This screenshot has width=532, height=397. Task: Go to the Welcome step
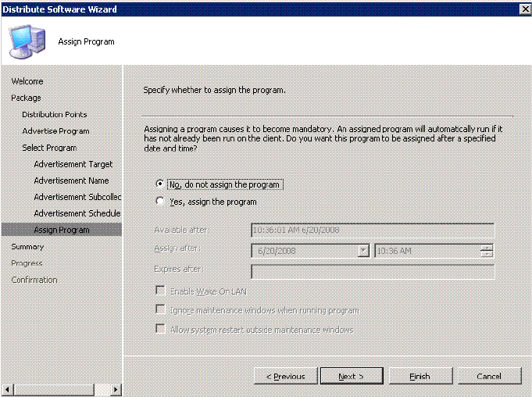tap(27, 81)
